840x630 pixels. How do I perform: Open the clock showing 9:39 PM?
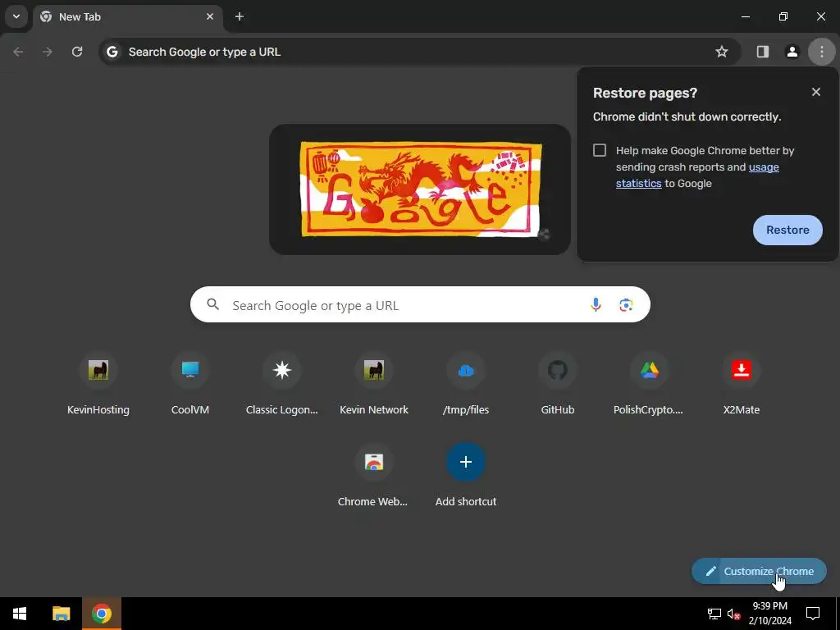click(769, 614)
